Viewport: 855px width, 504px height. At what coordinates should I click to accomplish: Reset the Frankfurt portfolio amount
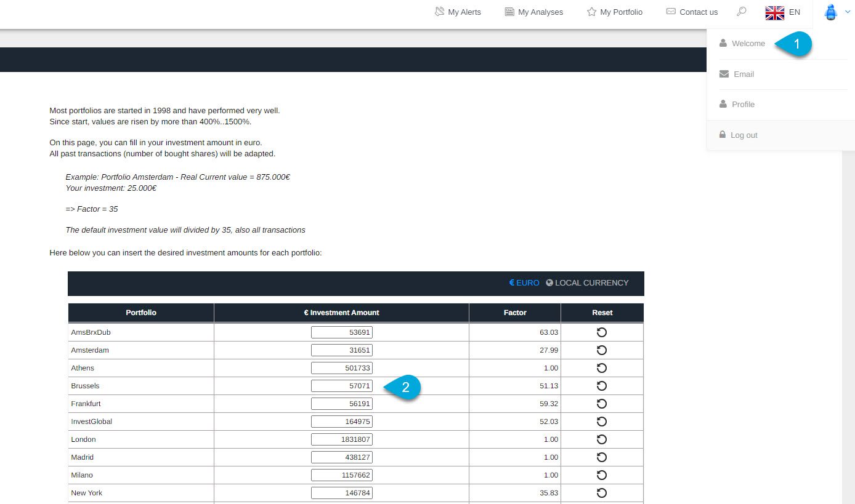(602, 404)
